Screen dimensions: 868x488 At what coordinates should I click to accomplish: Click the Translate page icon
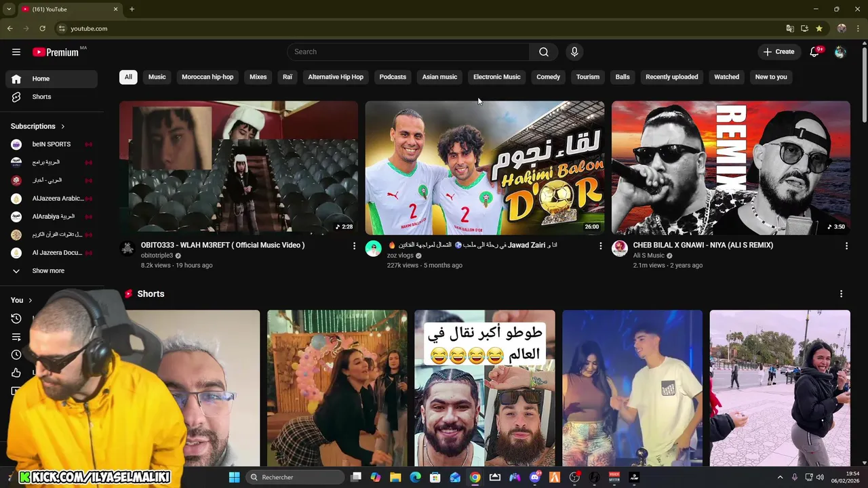tap(790, 28)
